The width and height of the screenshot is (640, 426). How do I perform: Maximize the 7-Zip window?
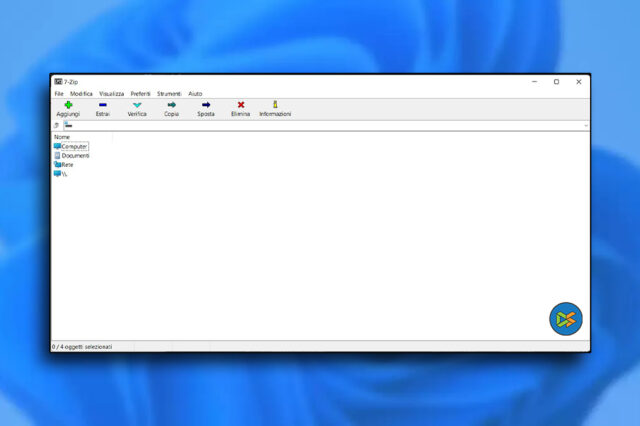pyautogui.click(x=556, y=82)
